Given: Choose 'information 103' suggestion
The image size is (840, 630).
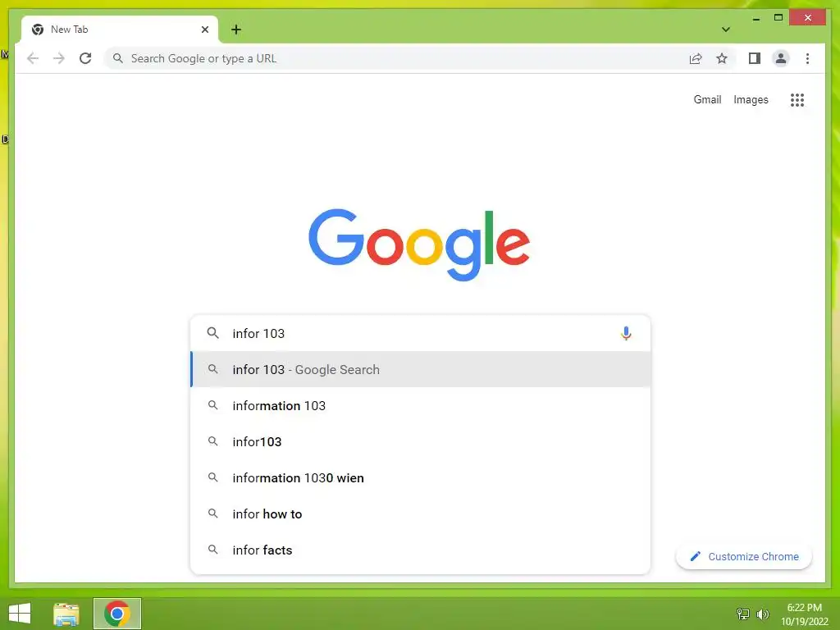Looking at the screenshot, I should 421,405.
